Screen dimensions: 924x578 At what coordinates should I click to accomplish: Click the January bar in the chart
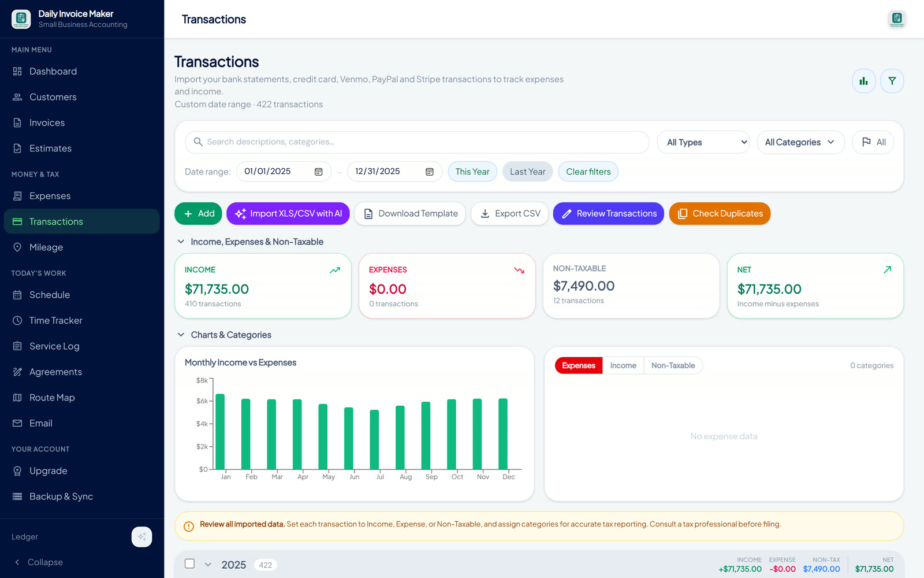pyautogui.click(x=220, y=431)
